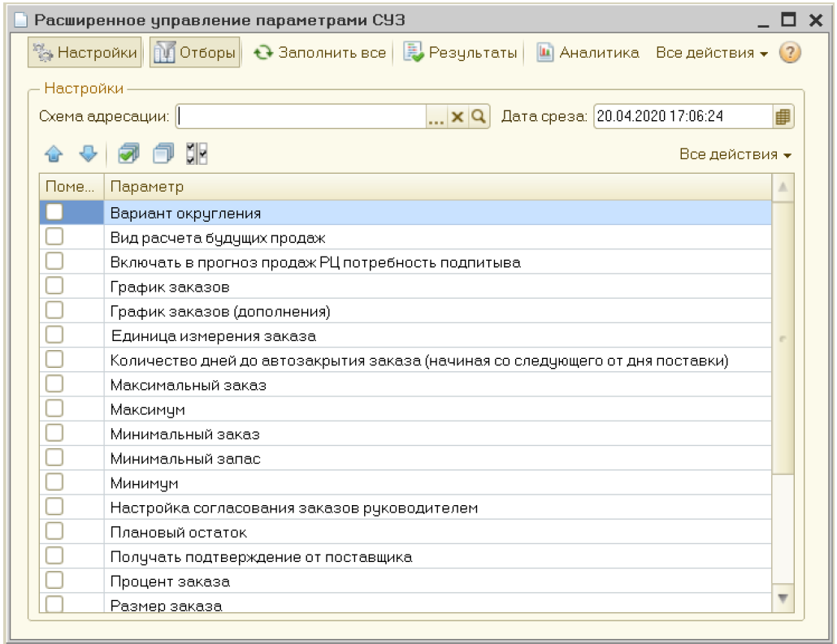The image size is (837, 644).
Task: Open the Аналитика button
Action: 588,53
